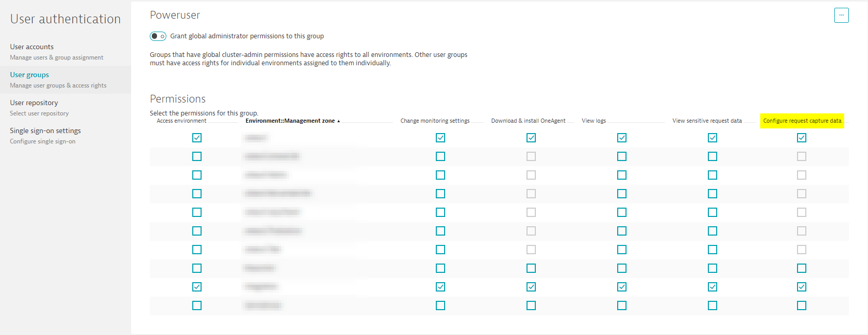The width and height of the screenshot is (868, 335).
Task: Open User accounts settings page
Action: tap(32, 47)
